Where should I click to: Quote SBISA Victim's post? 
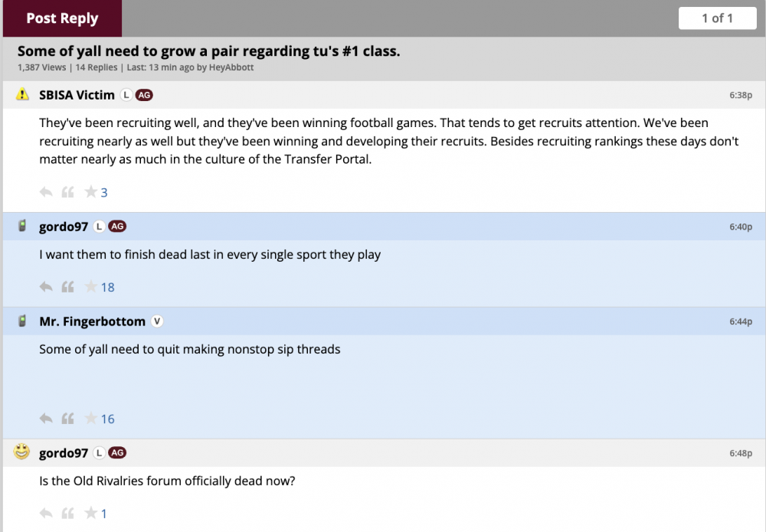68,192
